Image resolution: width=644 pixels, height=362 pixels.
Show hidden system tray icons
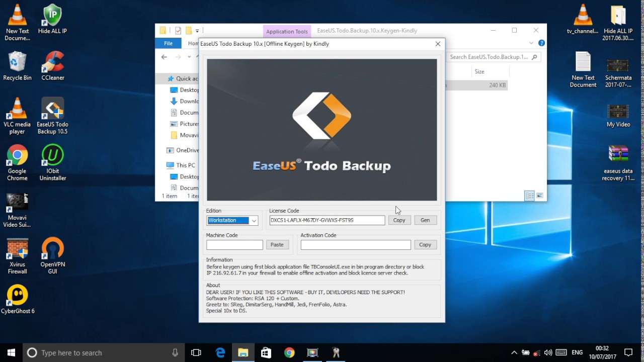point(514,352)
